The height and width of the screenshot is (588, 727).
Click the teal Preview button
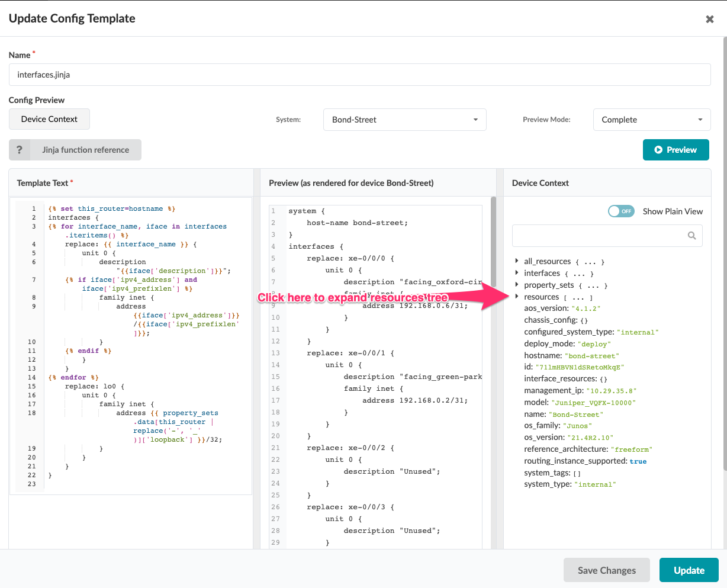(x=675, y=150)
